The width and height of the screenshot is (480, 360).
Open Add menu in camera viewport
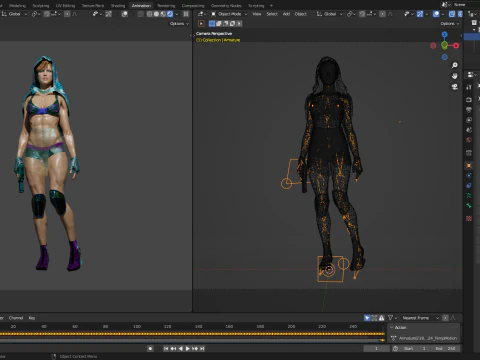pos(286,14)
